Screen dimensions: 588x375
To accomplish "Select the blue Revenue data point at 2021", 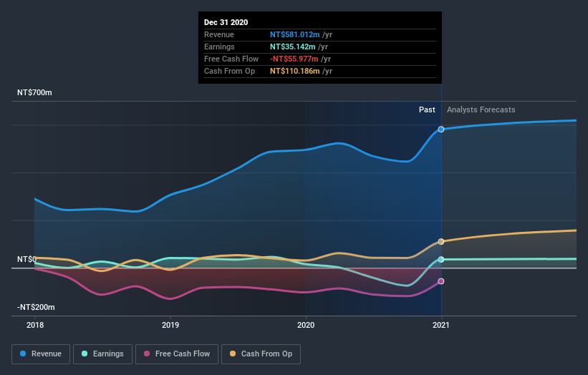I will (441, 130).
